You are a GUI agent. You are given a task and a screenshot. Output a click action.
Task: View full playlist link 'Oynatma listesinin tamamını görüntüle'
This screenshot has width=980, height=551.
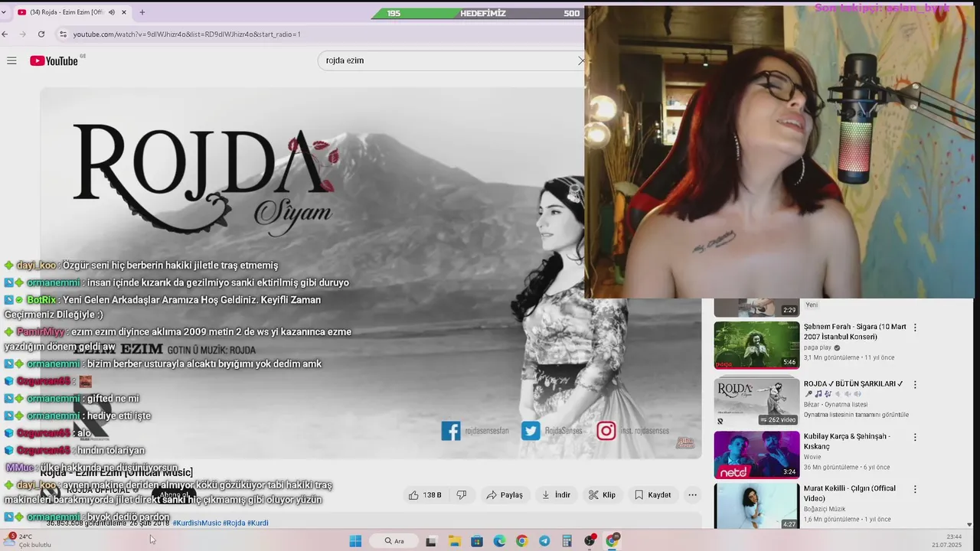click(856, 415)
